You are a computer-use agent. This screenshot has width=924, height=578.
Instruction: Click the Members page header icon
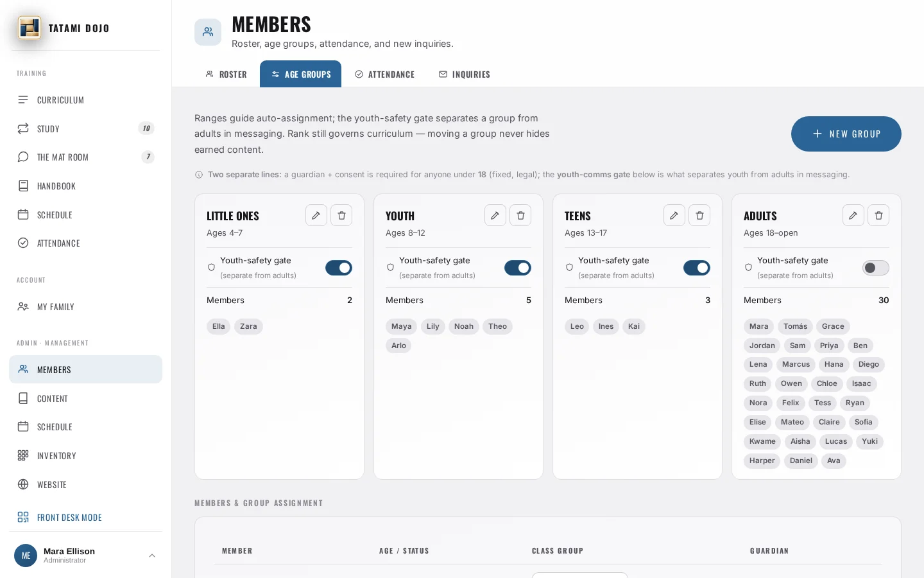click(x=208, y=31)
